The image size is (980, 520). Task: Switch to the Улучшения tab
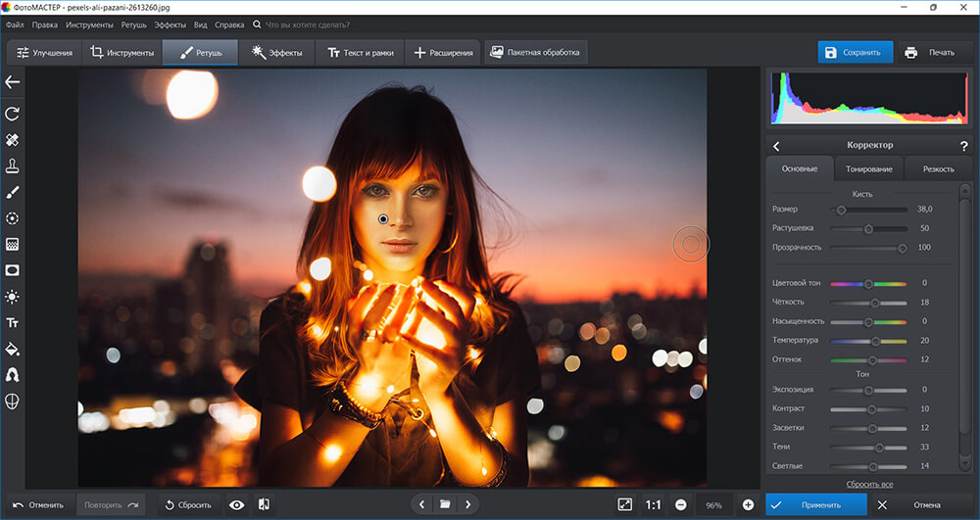pyautogui.click(x=44, y=53)
